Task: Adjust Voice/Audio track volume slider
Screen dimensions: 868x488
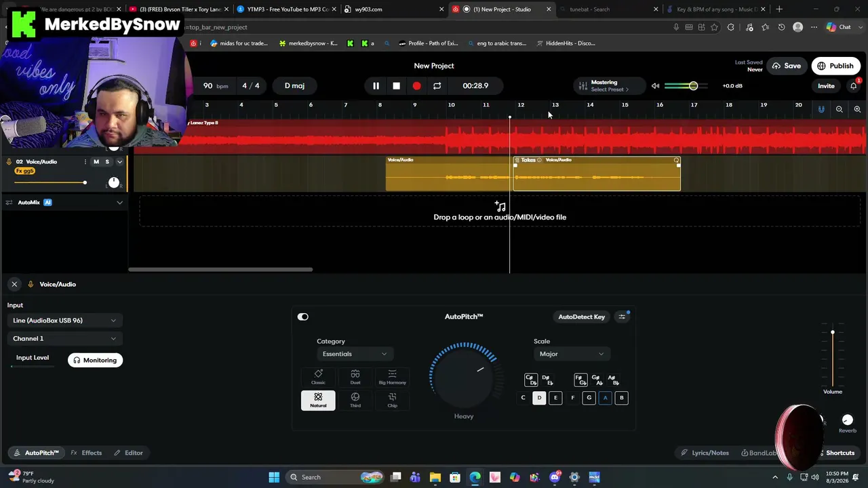Action: (x=50, y=183)
